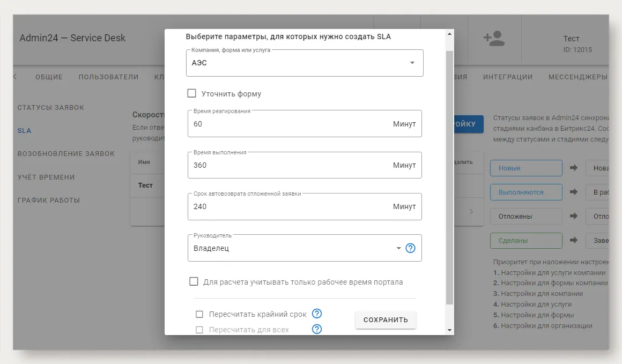
Task: Click the Выполняются status button
Action: [526, 192]
